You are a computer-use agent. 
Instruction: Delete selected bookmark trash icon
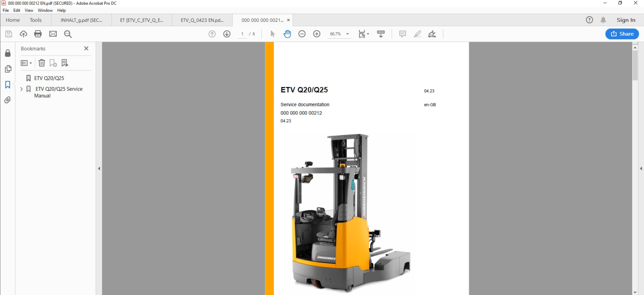[42, 63]
